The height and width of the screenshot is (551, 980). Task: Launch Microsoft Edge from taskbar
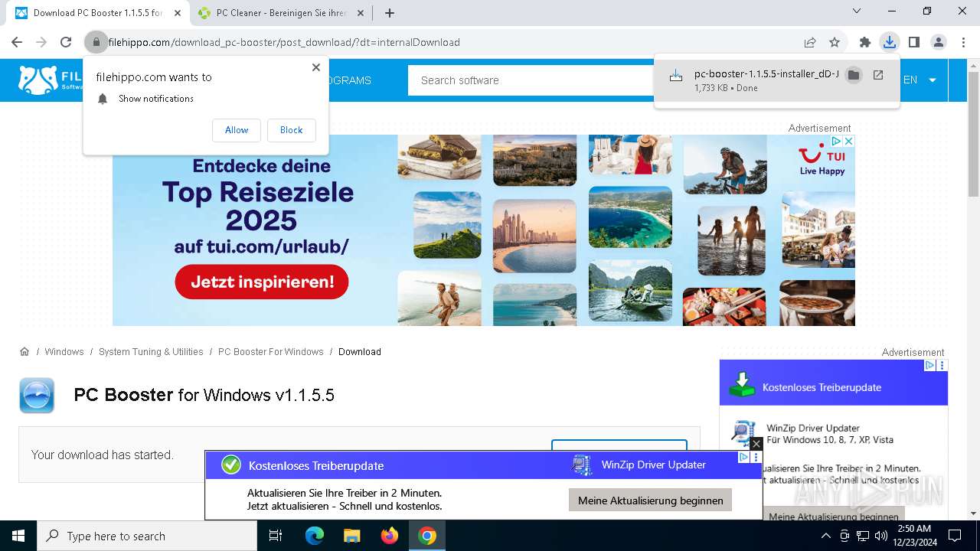[x=315, y=536]
